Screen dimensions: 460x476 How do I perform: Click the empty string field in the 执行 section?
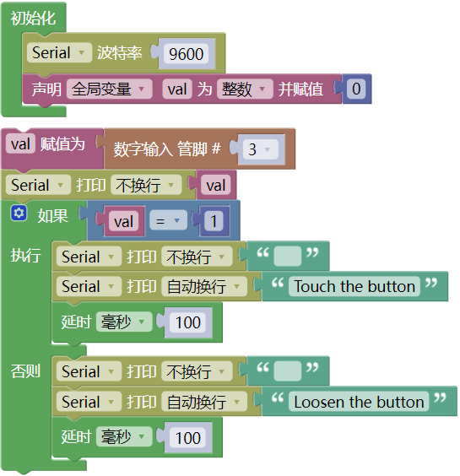(288, 256)
